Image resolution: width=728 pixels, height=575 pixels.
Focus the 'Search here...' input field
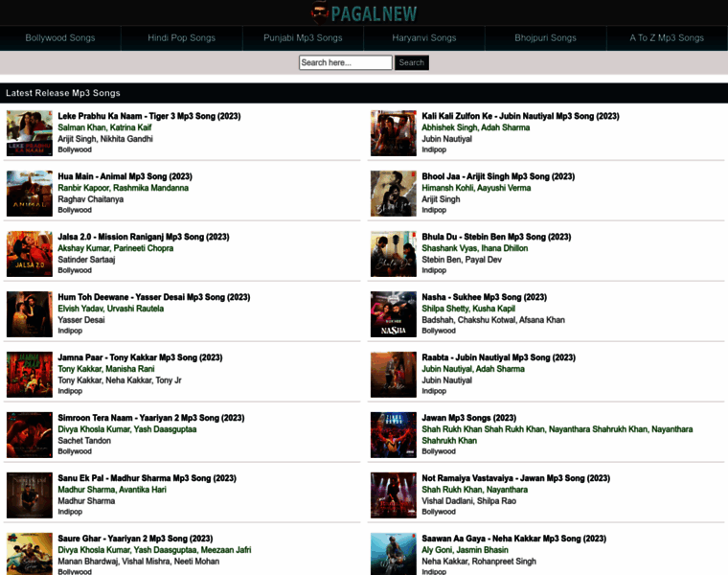pyautogui.click(x=346, y=62)
